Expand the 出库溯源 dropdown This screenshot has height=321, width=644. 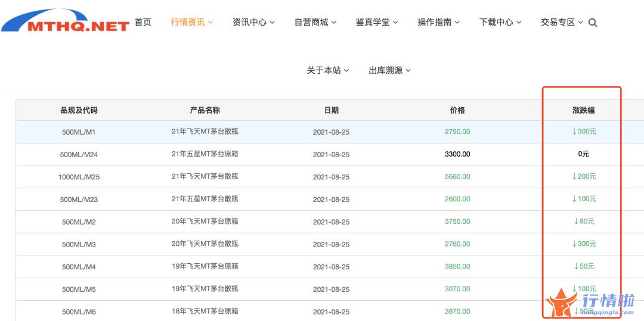pos(389,70)
